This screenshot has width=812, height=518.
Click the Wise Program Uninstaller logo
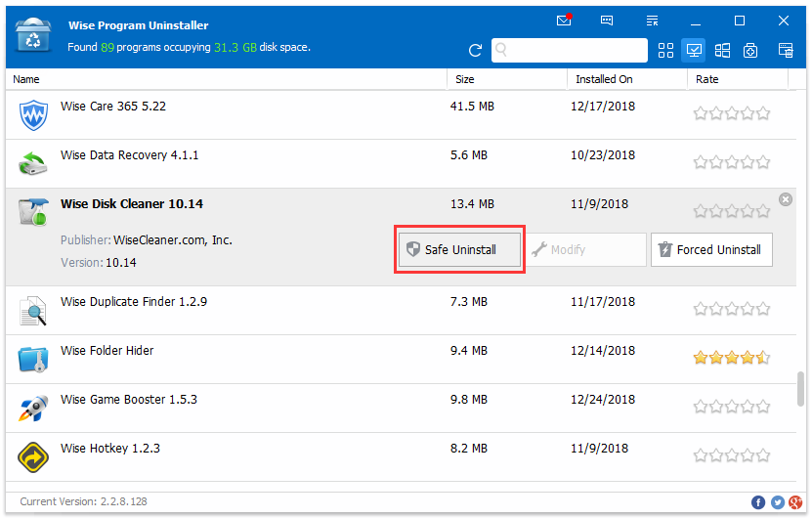click(x=33, y=35)
